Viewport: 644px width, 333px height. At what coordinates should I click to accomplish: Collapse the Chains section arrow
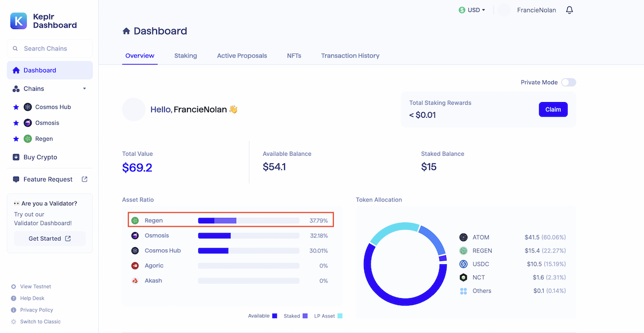pyautogui.click(x=84, y=89)
